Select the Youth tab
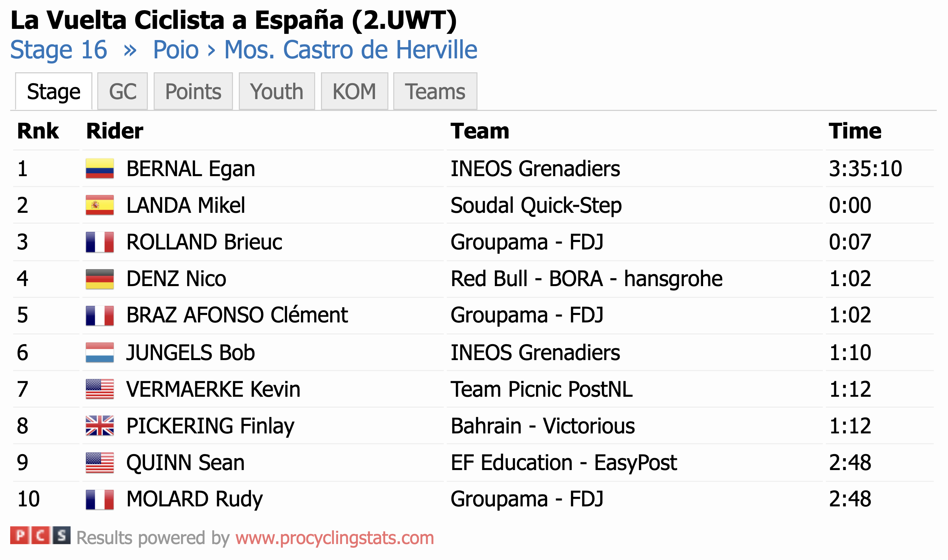This screenshot has height=560, width=948. pos(276,92)
